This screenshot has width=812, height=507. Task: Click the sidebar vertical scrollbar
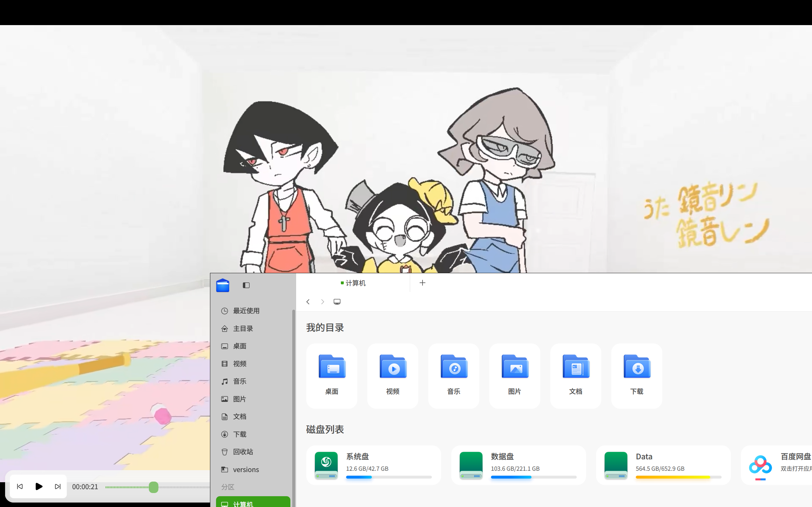click(293, 408)
